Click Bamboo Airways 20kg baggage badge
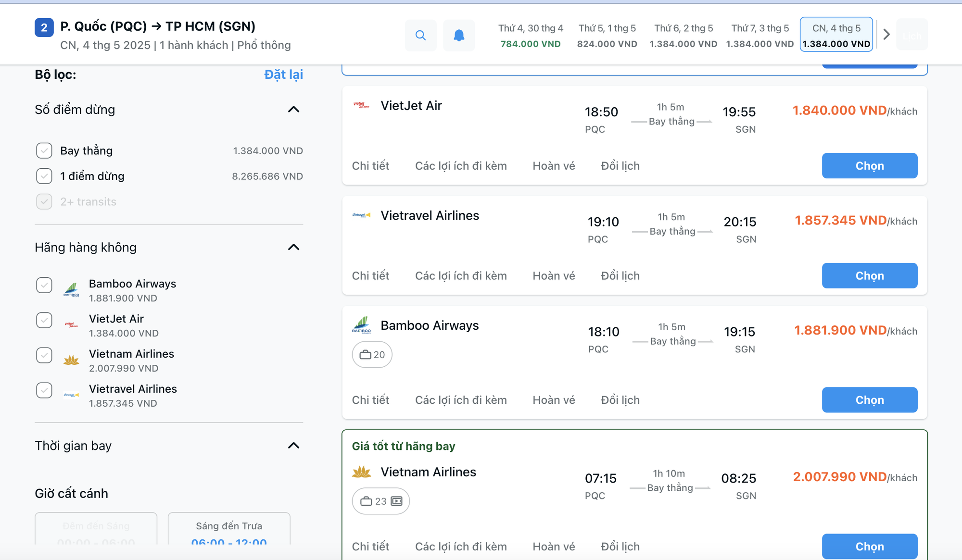The width and height of the screenshot is (962, 560). [x=372, y=355]
